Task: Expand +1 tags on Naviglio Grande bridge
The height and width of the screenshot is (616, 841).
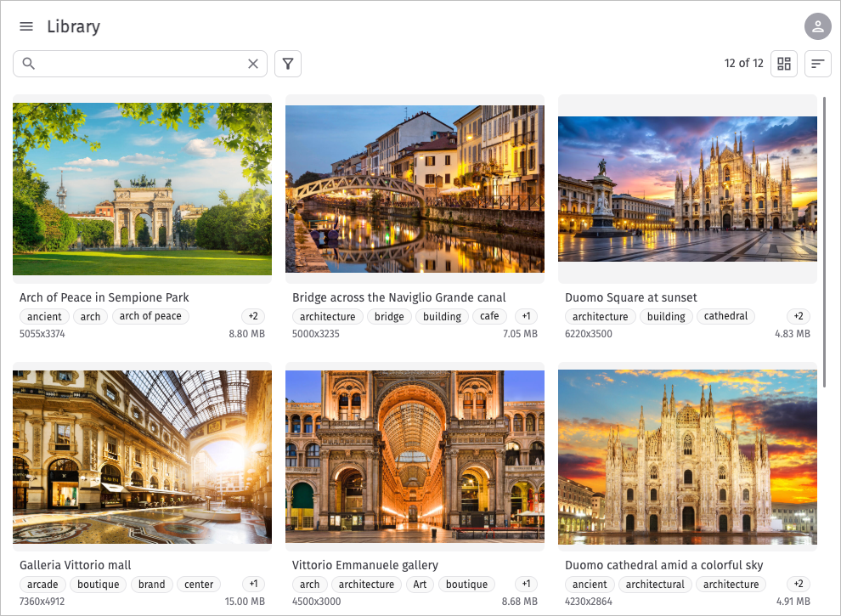Action: point(526,316)
